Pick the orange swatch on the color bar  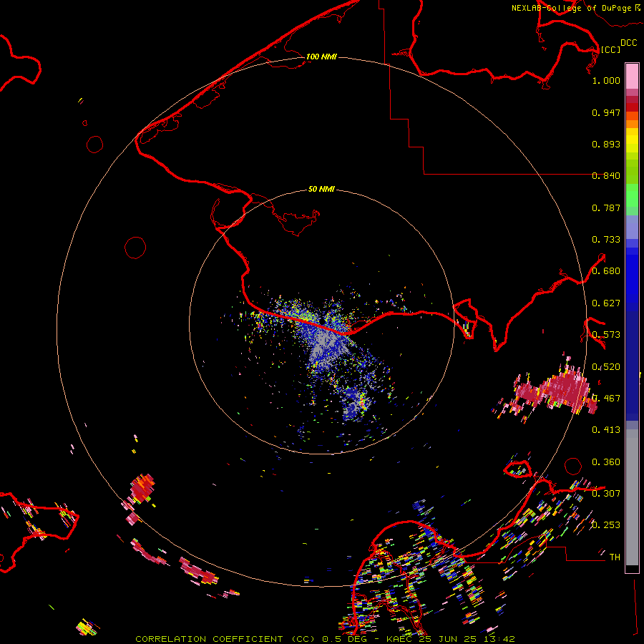pos(632,124)
